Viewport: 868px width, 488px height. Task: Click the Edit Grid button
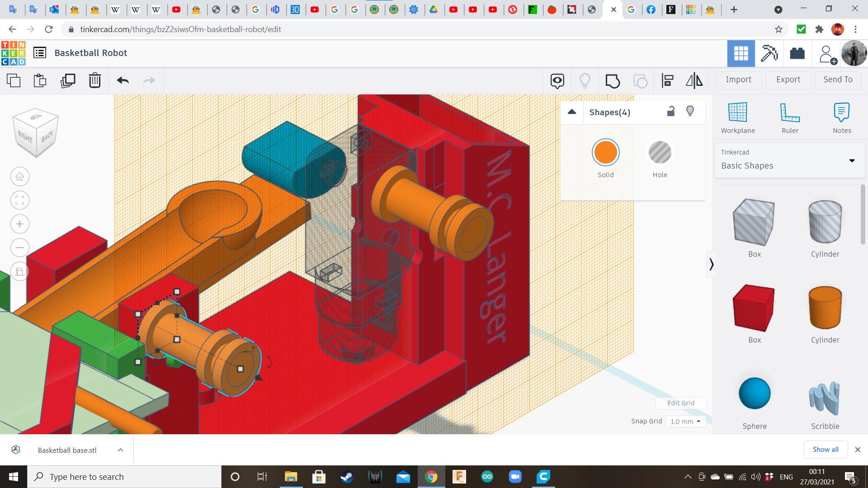pyautogui.click(x=681, y=403)
